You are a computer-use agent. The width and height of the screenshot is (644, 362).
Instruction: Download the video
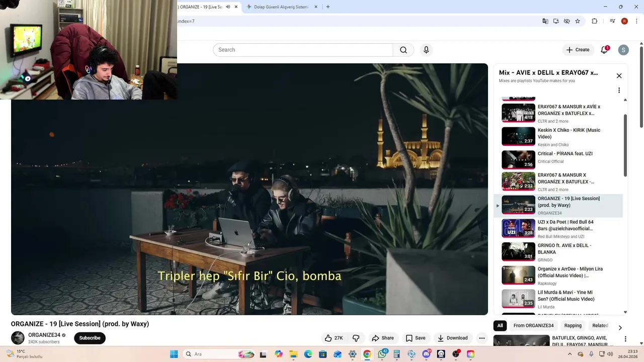click(x=453, y=338)
